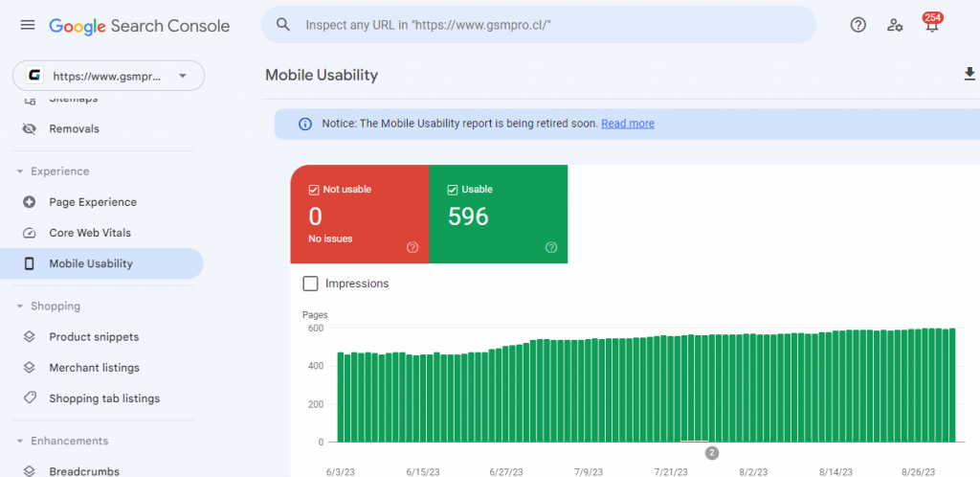Select Mobile Usability in sidebar
Screen dimensions: 980x477
click(101, 263)
